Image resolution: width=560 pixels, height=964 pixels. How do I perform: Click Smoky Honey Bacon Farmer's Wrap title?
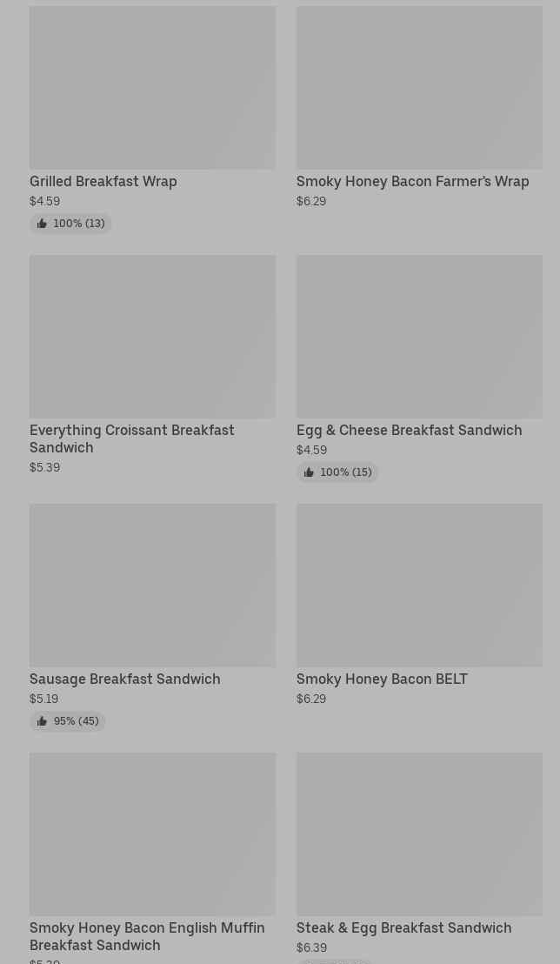coord(412,182)
